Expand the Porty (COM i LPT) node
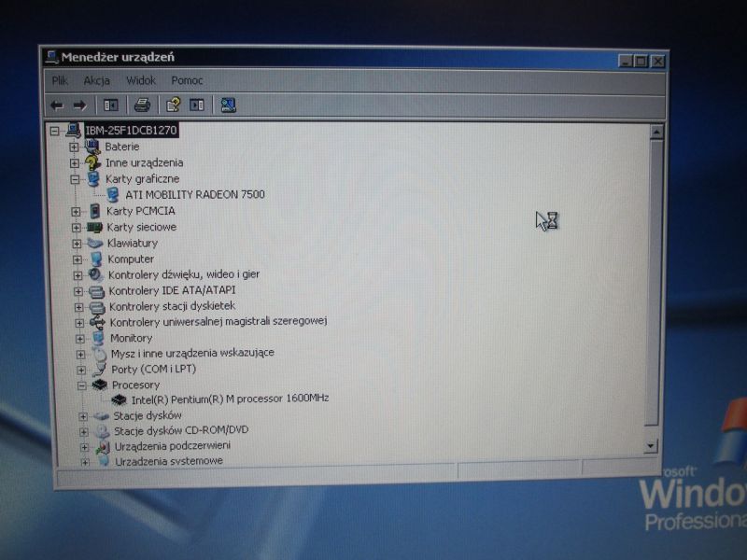Image resolution: width=747 pixels, height=560 pixels. [x=81, y=370]
